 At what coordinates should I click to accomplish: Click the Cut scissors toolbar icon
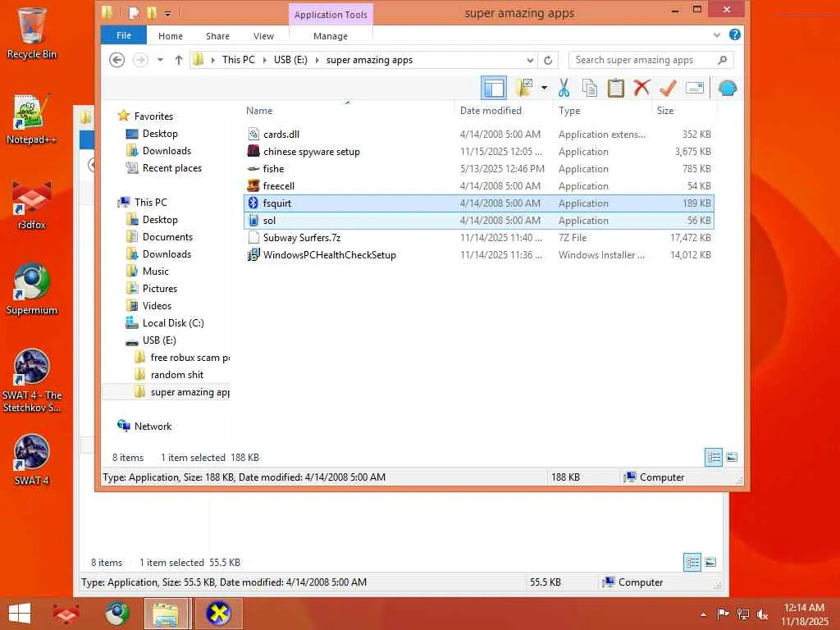pyautogui.click(x=564, y=88)
